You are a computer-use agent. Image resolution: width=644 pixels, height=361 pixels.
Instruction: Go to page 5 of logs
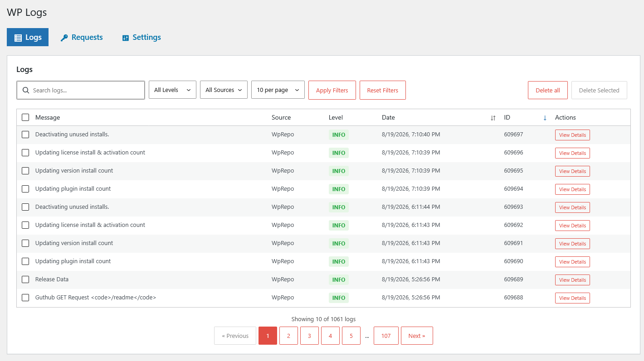351,336
